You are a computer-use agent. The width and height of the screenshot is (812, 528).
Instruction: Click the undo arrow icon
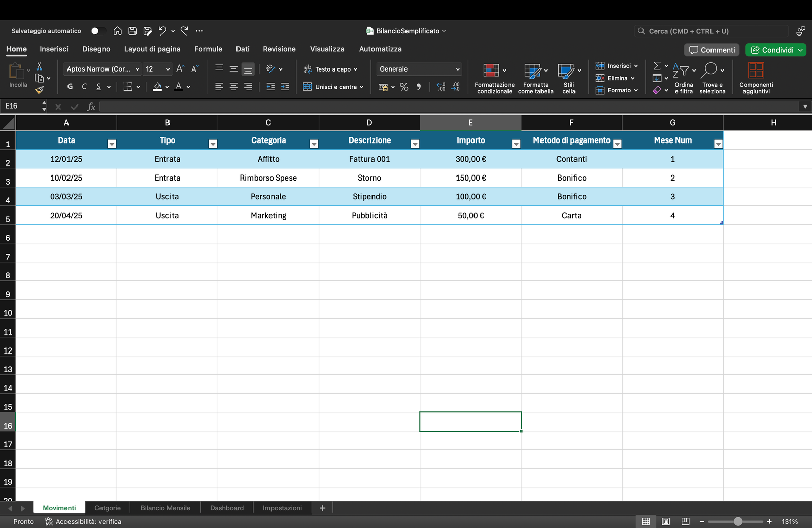(x=162, y=31)
